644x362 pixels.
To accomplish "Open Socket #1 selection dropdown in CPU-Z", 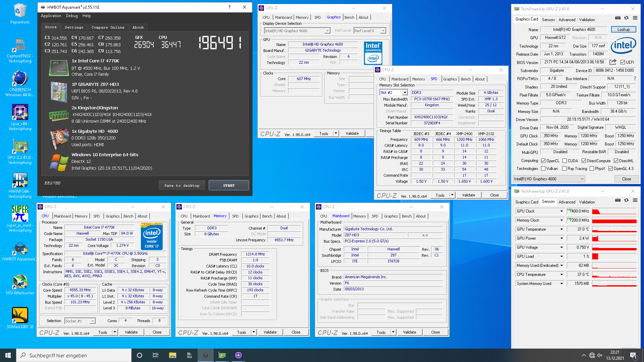I will (x=80, y=321).
